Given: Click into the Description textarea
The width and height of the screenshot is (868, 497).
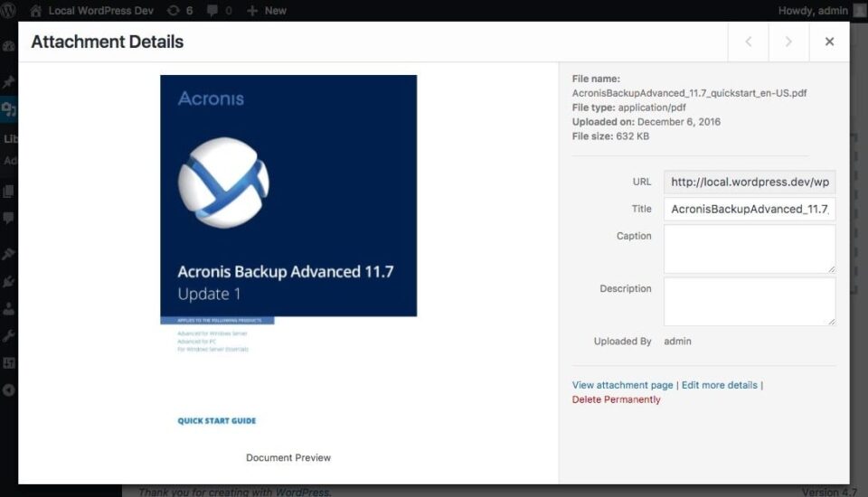Looking at the screenshot, I should (750, 302).
